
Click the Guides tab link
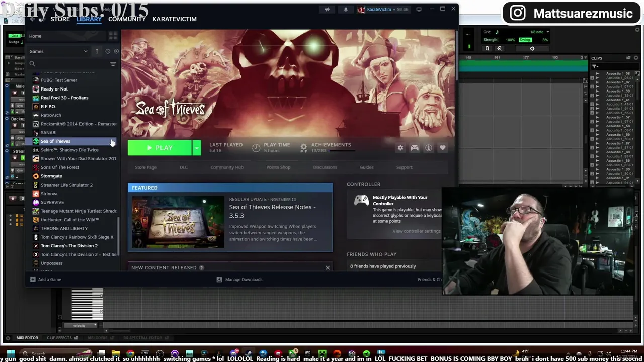point(367,167)
